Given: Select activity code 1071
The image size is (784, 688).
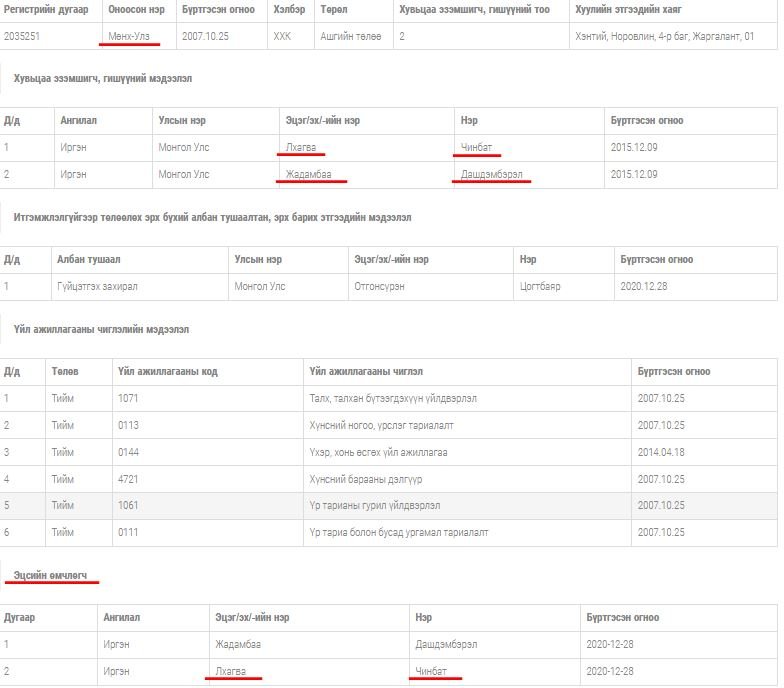Looking at the screenshot, I should pos(128,398).
